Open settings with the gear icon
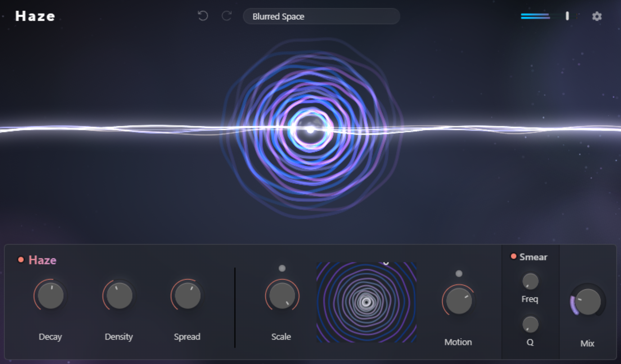 (x=597, y=17)
